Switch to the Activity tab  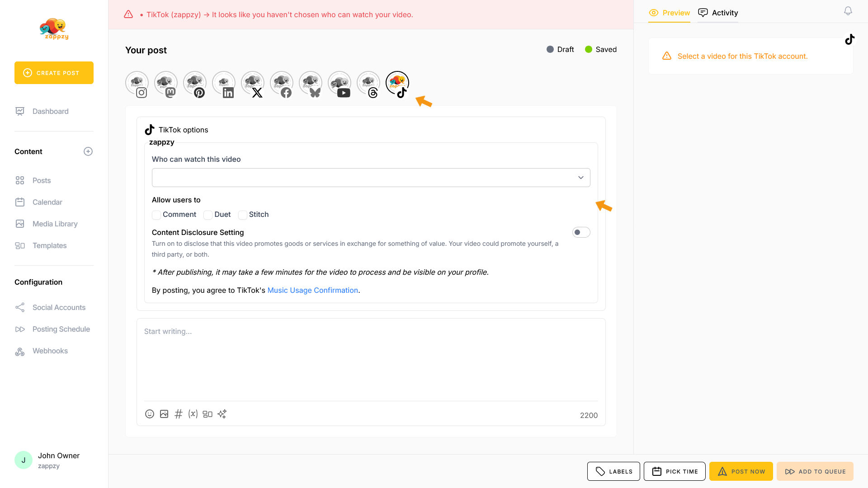click(x=718, y=13)
